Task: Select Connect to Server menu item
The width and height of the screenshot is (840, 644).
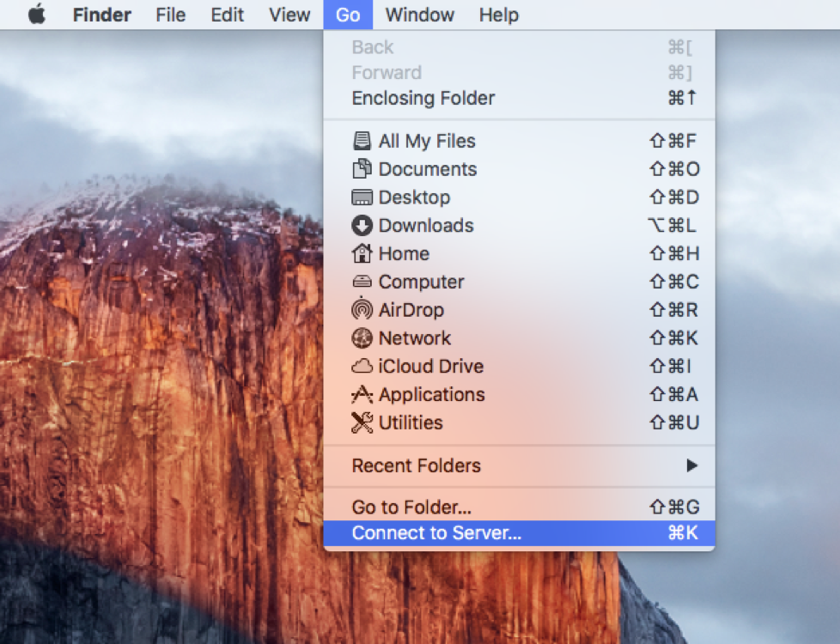Action: 519,533
